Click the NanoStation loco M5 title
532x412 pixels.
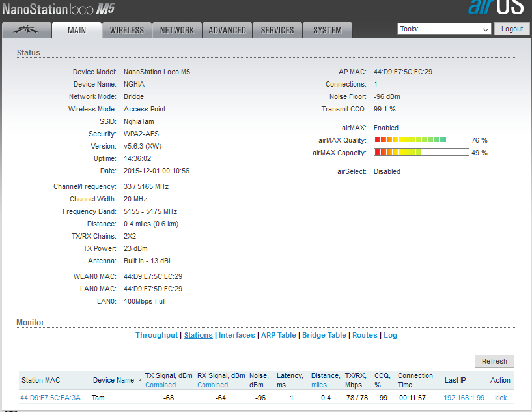pos(59,9)
